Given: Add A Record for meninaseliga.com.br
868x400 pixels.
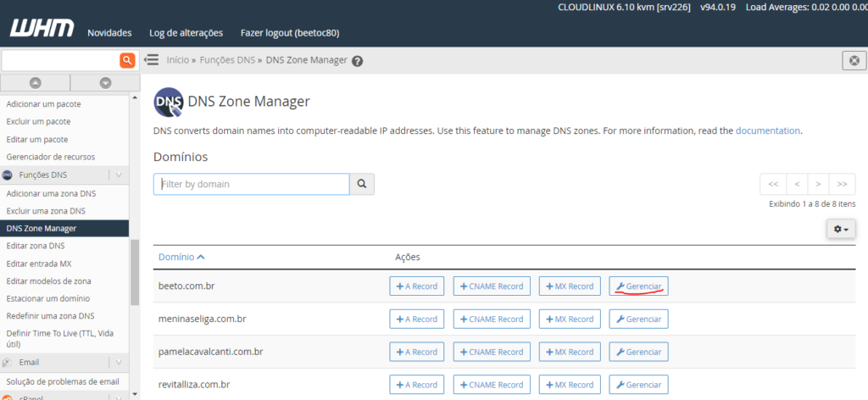Looking at the screenshot, I should (417, 319).
